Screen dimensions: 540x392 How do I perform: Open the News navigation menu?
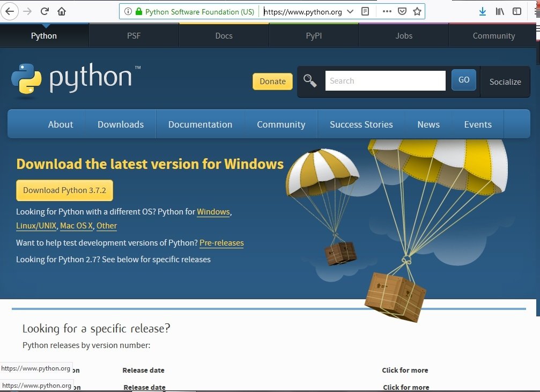coord(428,124)
